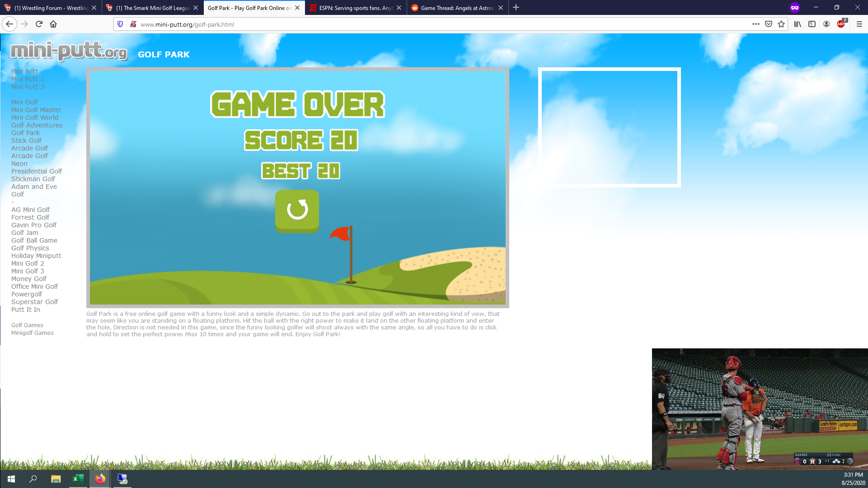
Task: Click the green restart game button
Action: (297, 210)
